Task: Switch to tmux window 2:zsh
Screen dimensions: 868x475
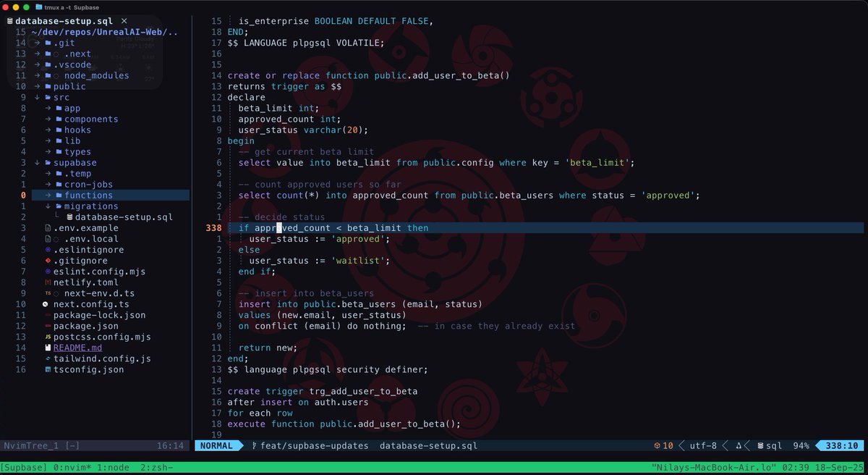Action: [x=157, y=468]
